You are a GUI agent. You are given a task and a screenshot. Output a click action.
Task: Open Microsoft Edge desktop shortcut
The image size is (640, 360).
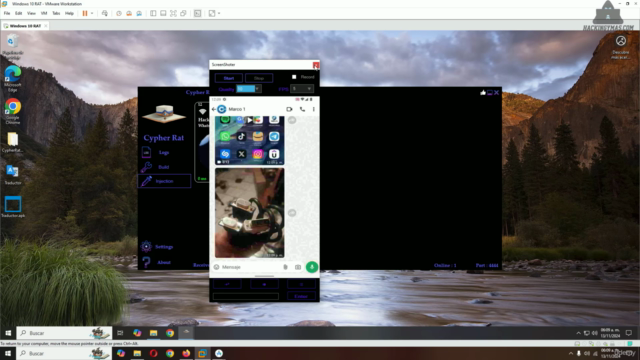[x=13, y=79]
